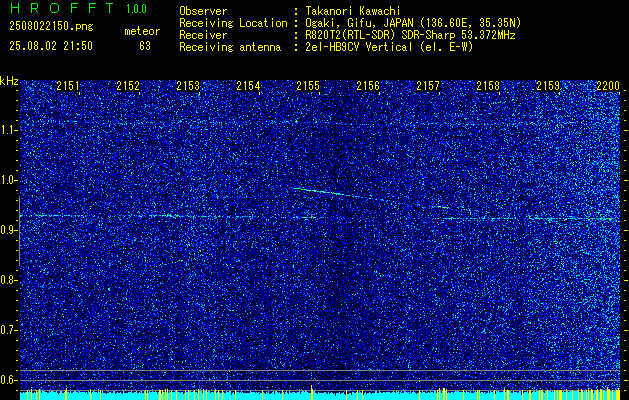Select the filename 2508022150.png
Viewport: 629px width, 400px height.
point(51,27)
